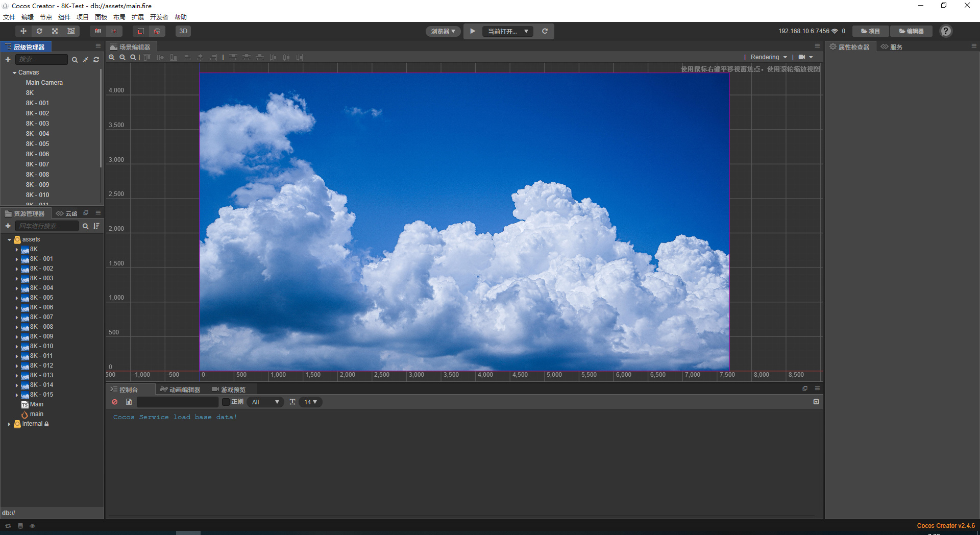The image size is (980, 535).
Task: Toggle center positioning mode button
Action: (114, 31)
